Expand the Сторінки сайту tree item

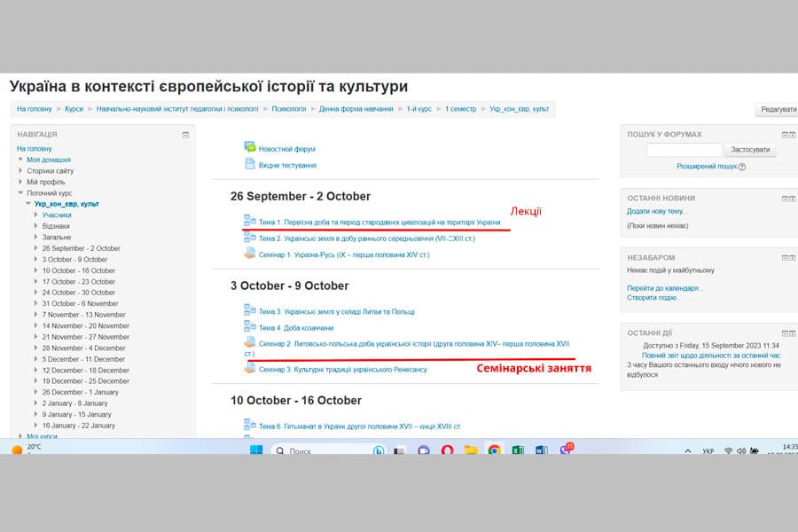(x=20, y=170)
